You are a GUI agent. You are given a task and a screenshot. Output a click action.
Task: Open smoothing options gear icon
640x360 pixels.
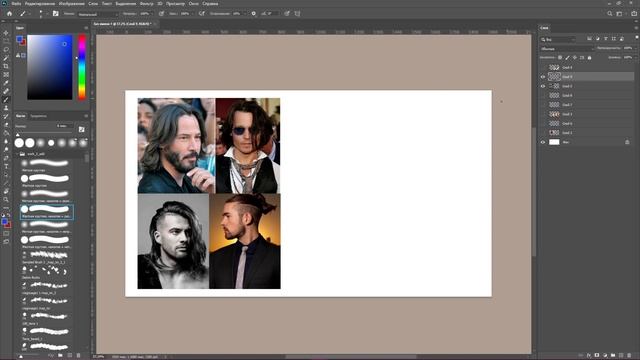(x=253, y=13)
